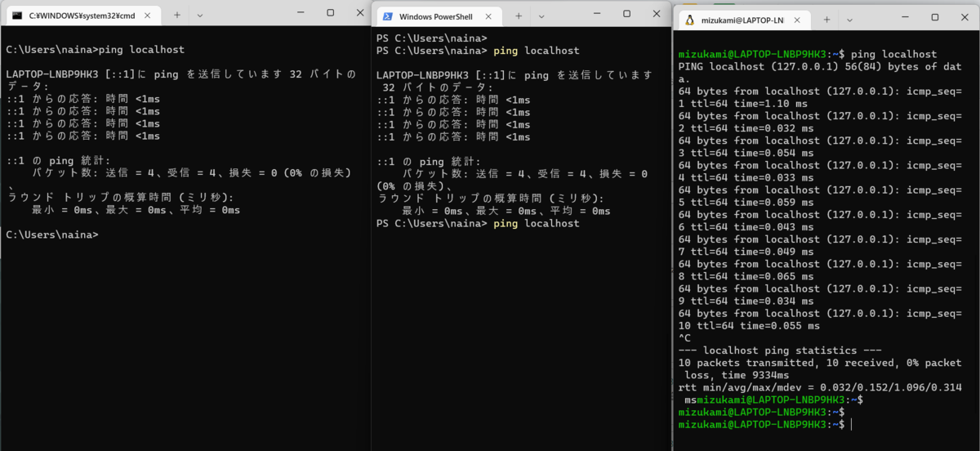Click the 'ラウンド トリップの概算時間' line in cmd
980x451 pixels.
click(120, 198)
